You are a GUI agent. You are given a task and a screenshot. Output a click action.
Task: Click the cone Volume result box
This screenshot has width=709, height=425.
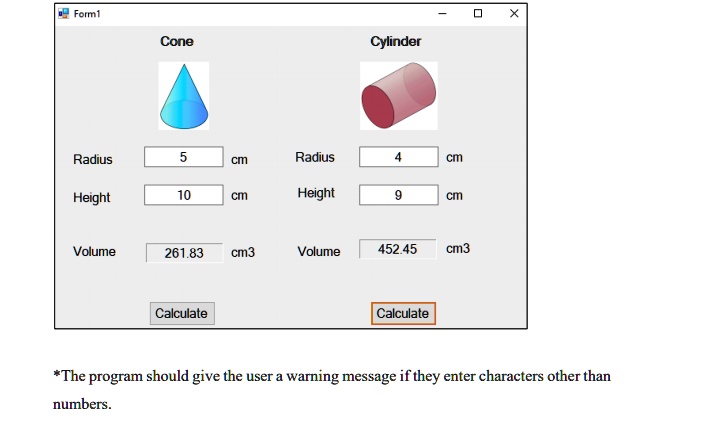coord(183,253)
